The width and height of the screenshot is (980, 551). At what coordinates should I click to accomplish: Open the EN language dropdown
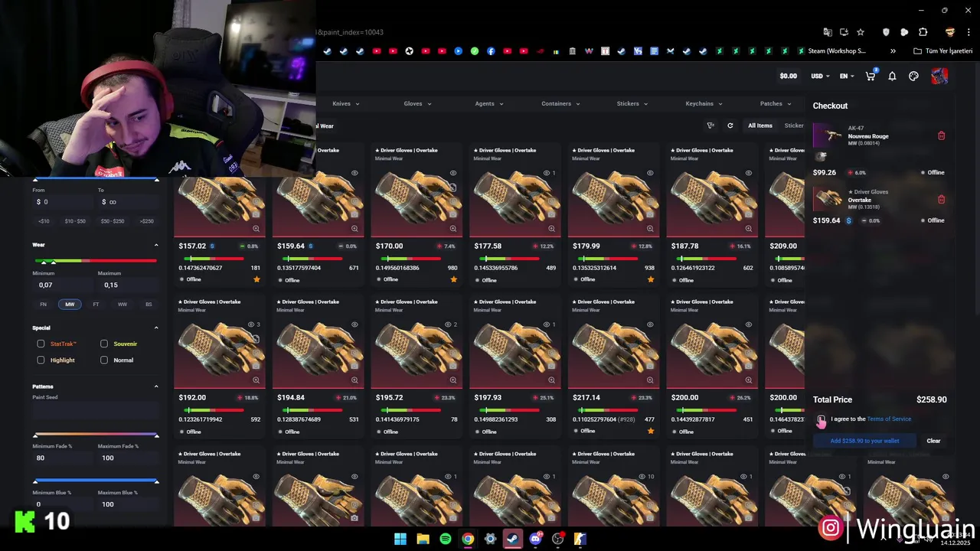(847, 76)
